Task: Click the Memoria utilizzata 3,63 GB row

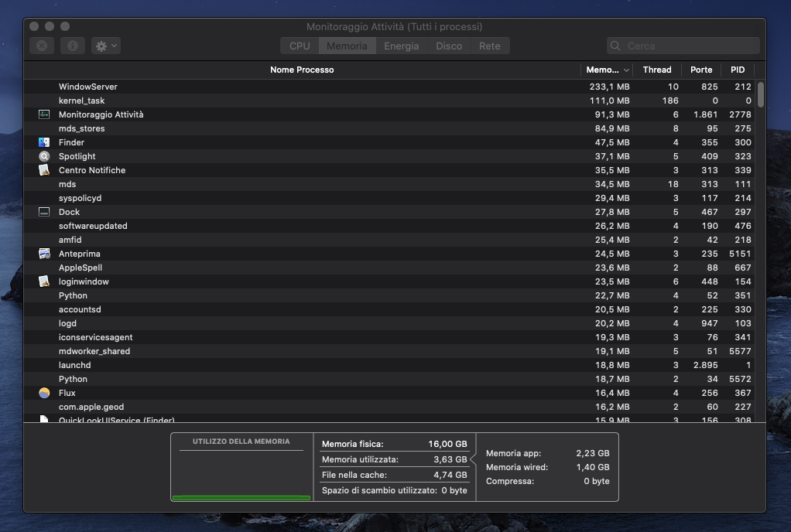Action: (x=395, y=459)
